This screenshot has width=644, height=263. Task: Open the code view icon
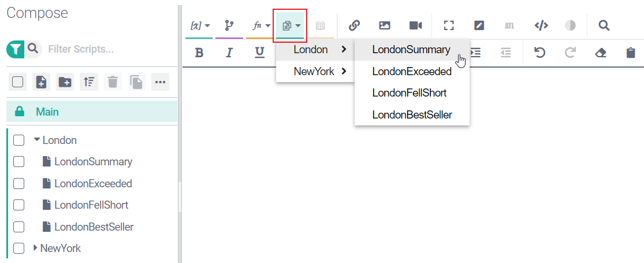(541, 25)
